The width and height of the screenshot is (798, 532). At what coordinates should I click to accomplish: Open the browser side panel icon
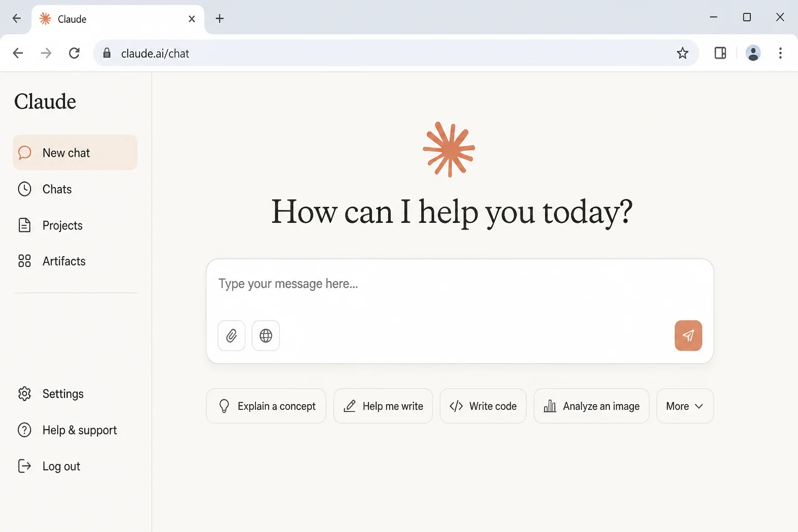tap(721, 53)
